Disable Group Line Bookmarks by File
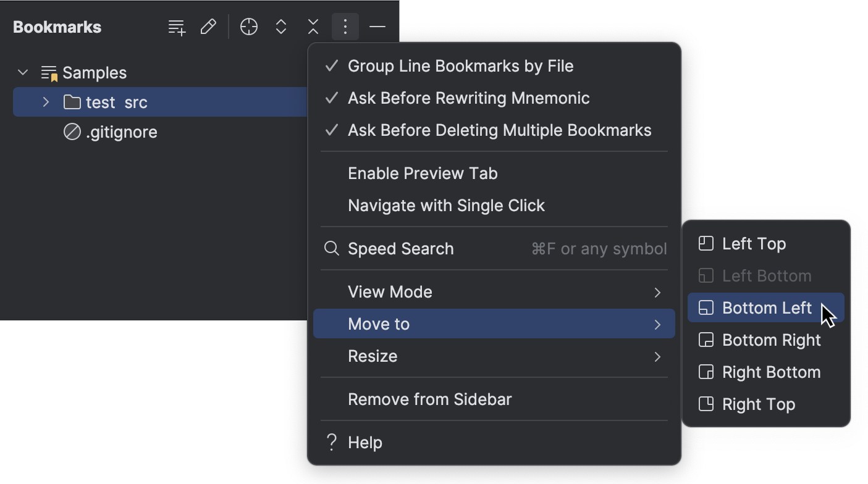 (460, 65)
